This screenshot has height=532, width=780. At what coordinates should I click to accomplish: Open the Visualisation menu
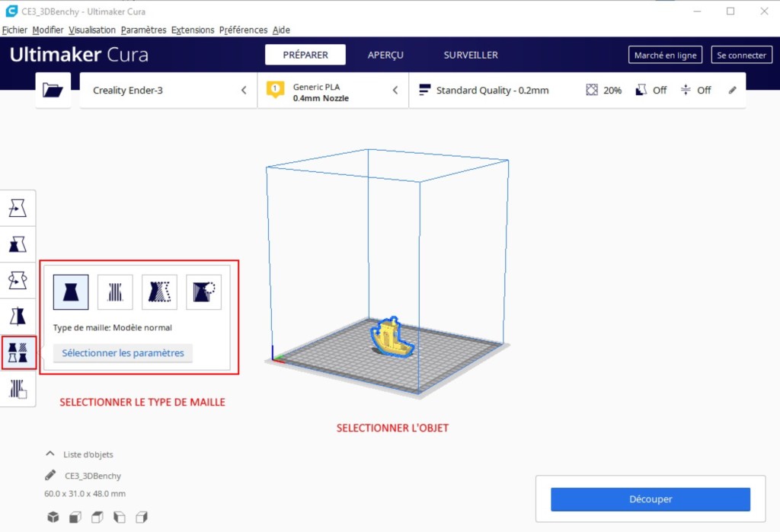point(92,30)
